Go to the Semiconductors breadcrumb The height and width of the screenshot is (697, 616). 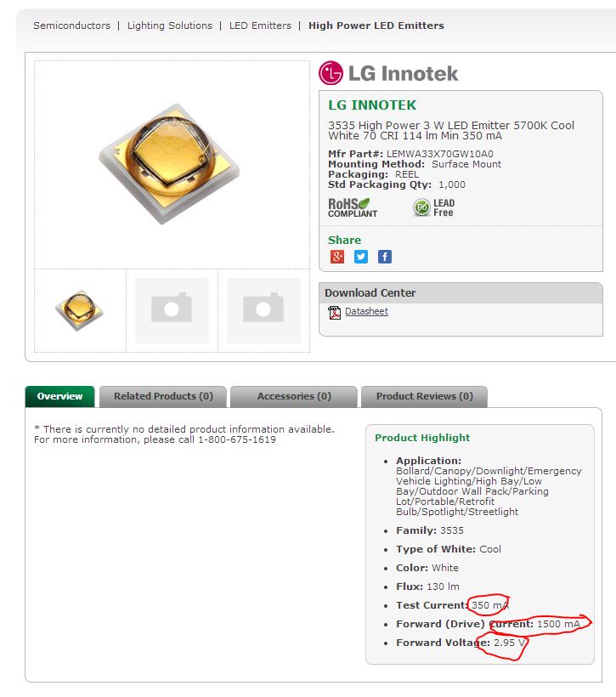(x=71, y=25)
